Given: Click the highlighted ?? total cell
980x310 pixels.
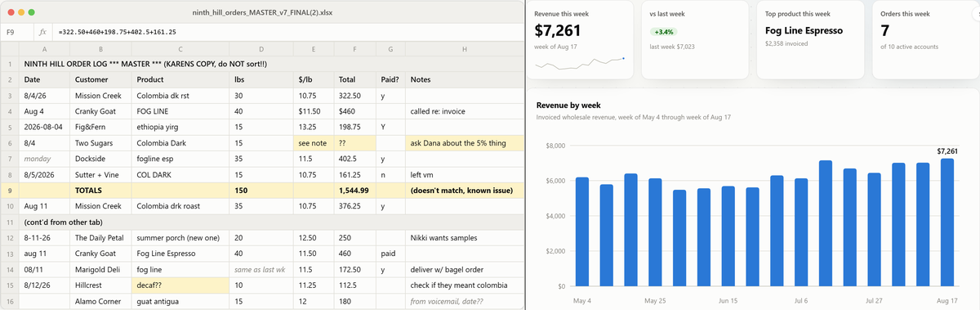Looking at the screenshot, I should (x=355, y=142).
